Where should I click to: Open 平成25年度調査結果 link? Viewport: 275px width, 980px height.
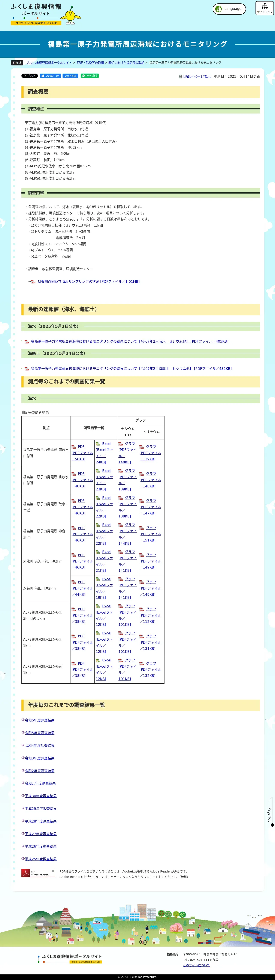click(x=41, y=859)
